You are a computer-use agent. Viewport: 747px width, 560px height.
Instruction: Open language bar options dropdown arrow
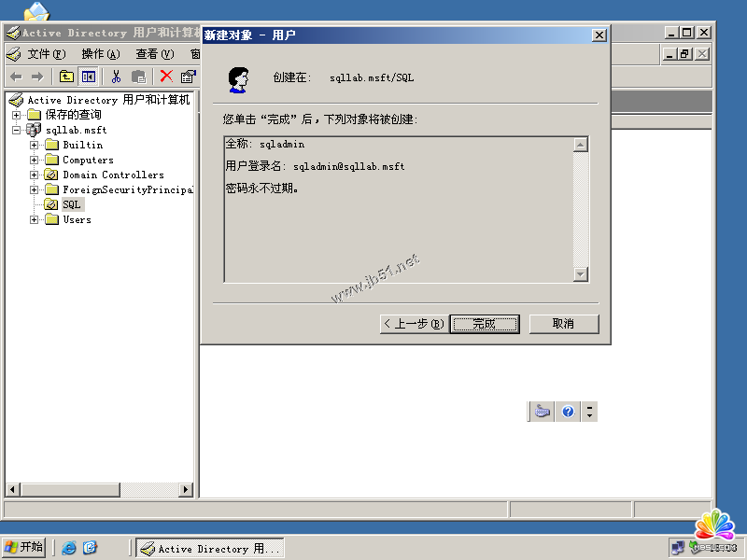click(x=590, y=412)
